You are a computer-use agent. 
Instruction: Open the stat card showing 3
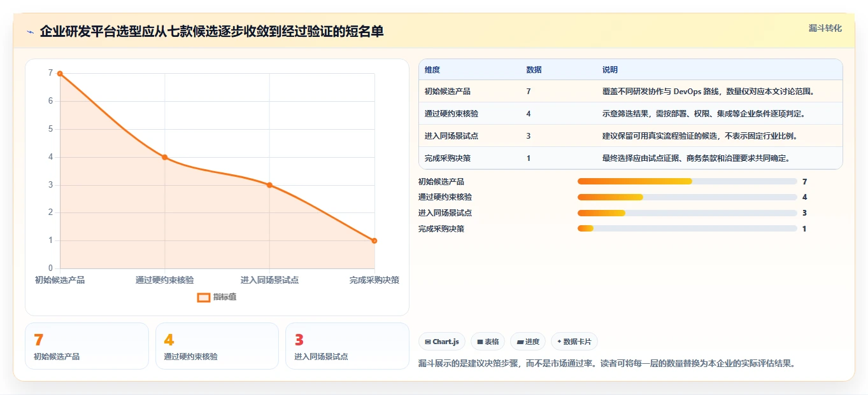(347, 346)
